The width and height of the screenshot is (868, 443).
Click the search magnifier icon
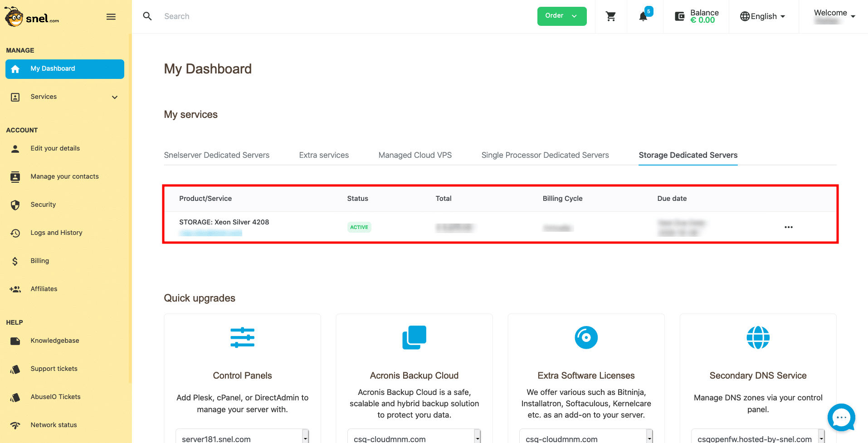[x=147, y=16]
